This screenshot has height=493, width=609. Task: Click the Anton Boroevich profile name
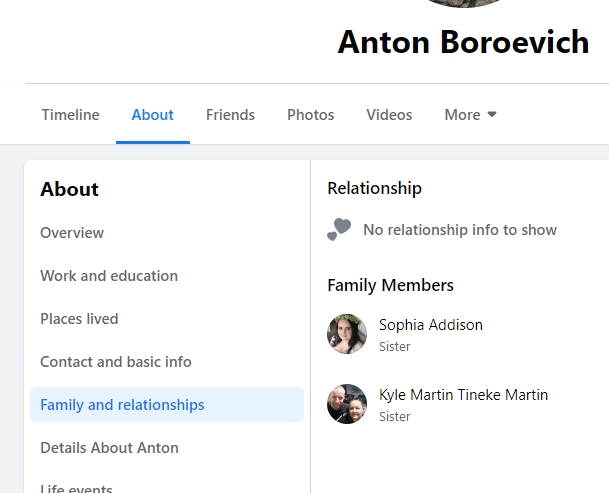click(x=463, y=42)
